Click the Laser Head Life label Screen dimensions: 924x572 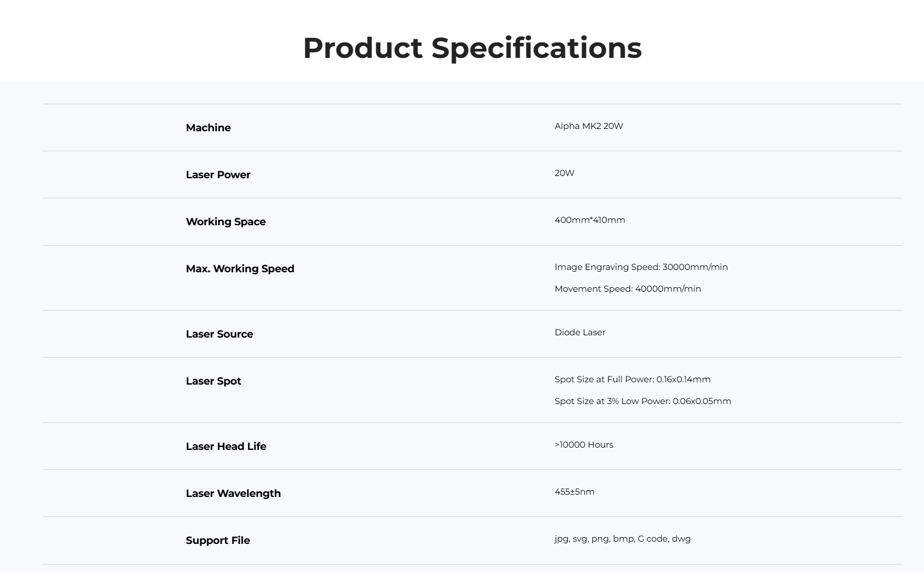click(x=226, y=446)
